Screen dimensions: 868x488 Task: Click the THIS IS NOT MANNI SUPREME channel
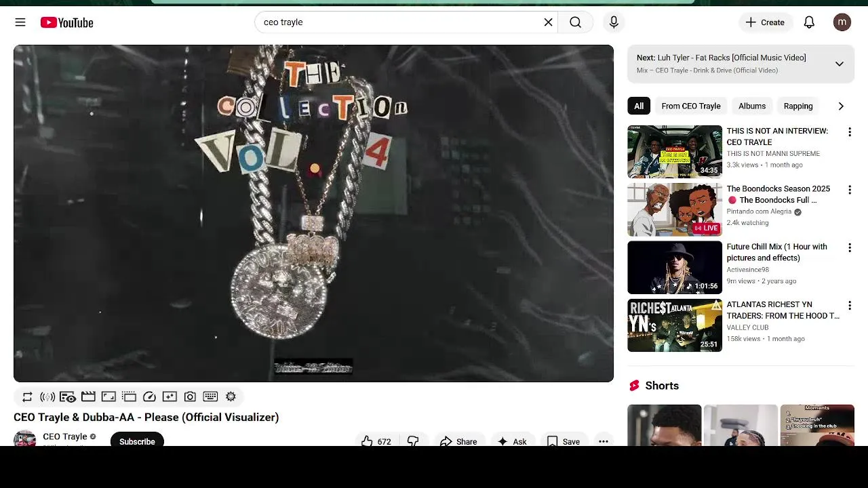tap(773, 154)
